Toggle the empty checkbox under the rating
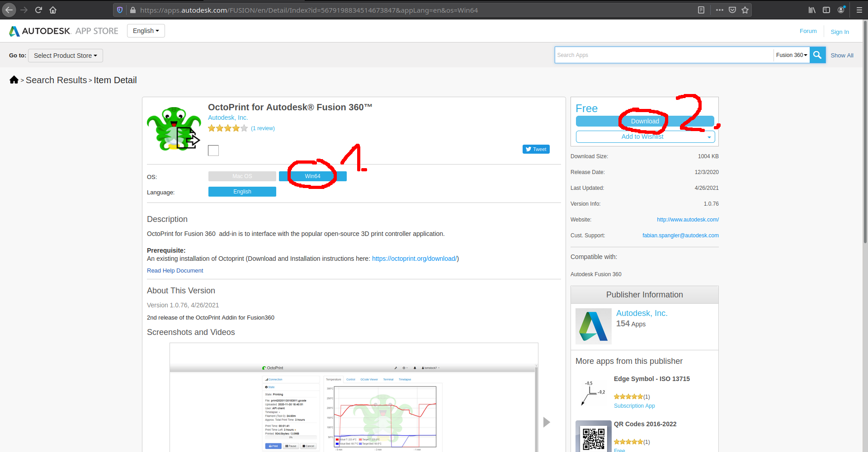 [213, 151]
